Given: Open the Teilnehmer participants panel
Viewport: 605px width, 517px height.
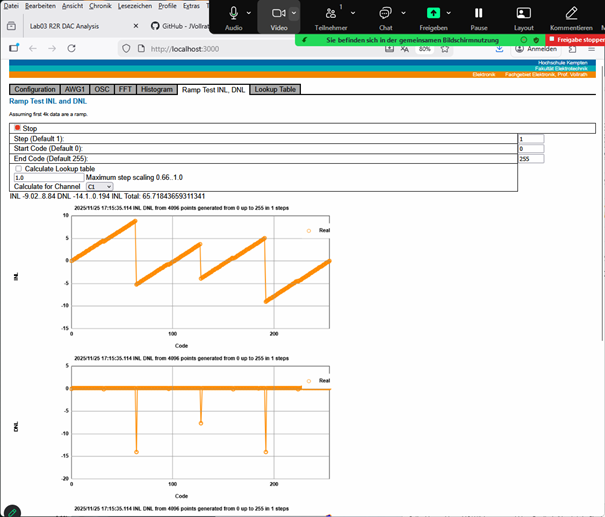Looking at the screenshot, I should [x=331, y=14].
